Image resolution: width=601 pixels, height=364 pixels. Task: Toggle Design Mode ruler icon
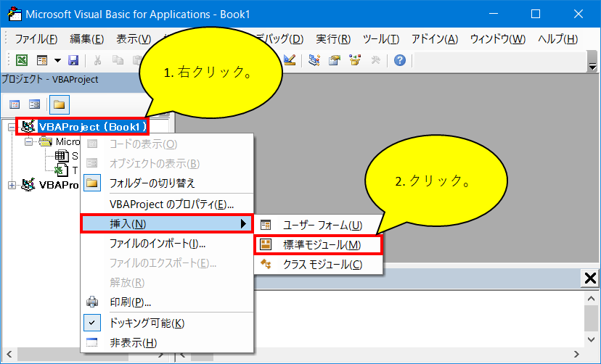point(290,59)
